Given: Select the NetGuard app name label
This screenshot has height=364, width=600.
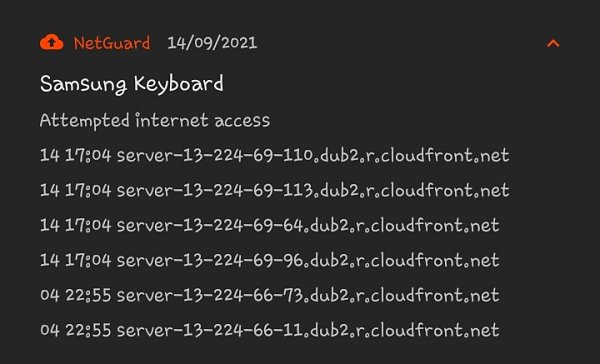Looking at the screenshot, I should 112,43.
